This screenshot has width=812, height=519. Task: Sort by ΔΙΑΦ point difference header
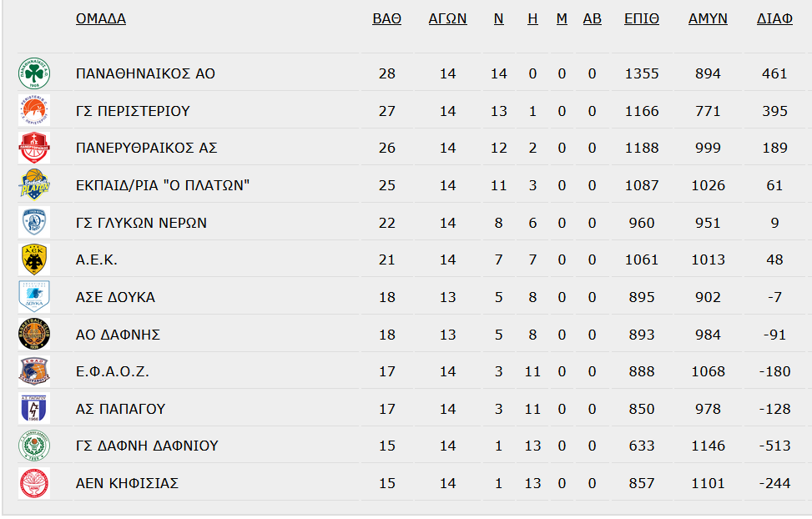click(x=774, y=18)
